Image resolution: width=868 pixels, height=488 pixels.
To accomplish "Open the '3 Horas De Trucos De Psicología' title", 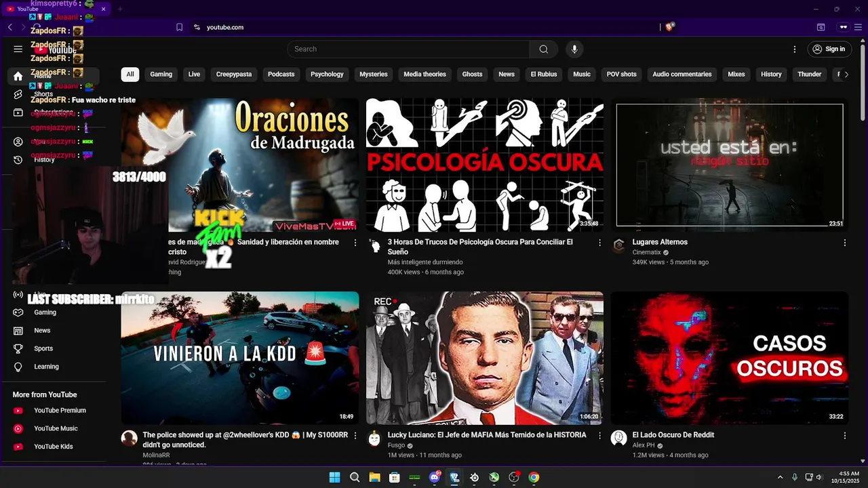I will pyautogui.click(x=480, y=247).
